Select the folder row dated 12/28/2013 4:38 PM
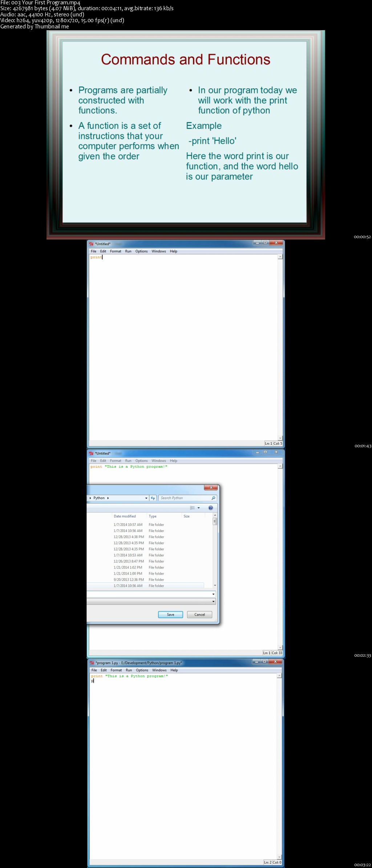 145,537
